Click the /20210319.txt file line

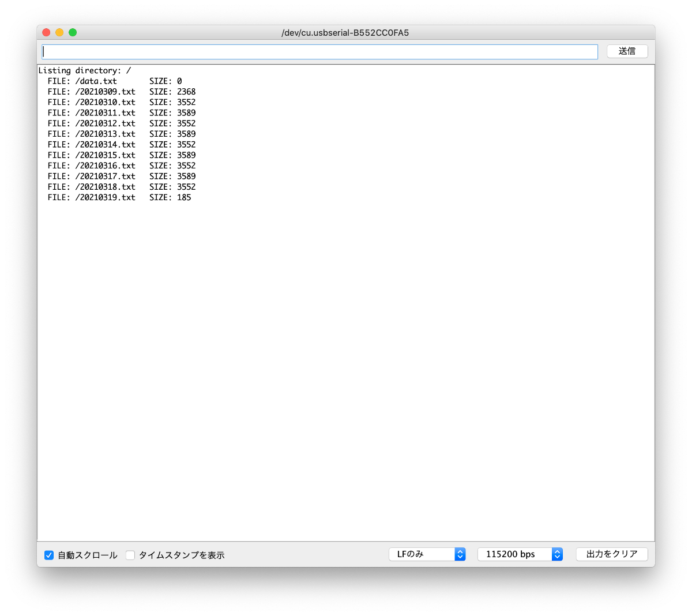(x=119, y=197)
